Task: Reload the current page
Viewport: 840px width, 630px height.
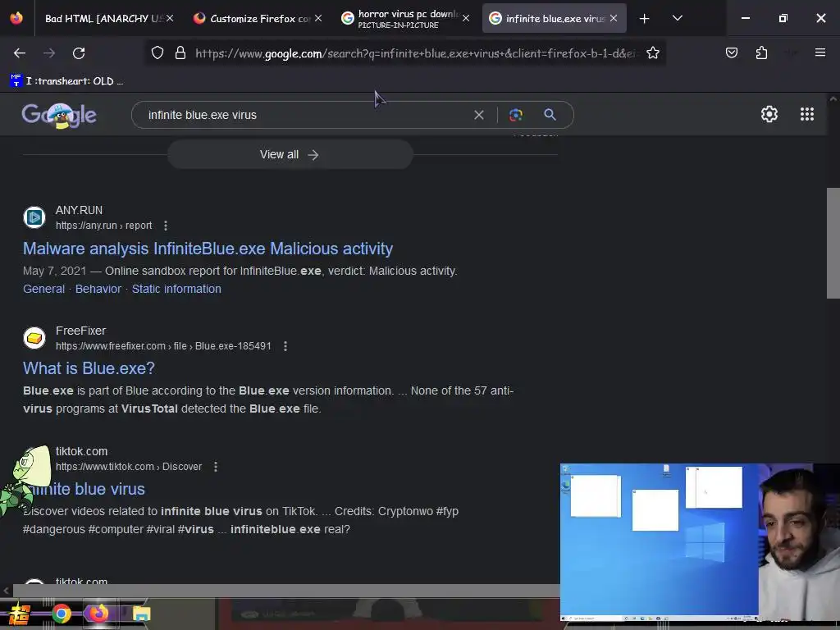Action: click(79, 53)
